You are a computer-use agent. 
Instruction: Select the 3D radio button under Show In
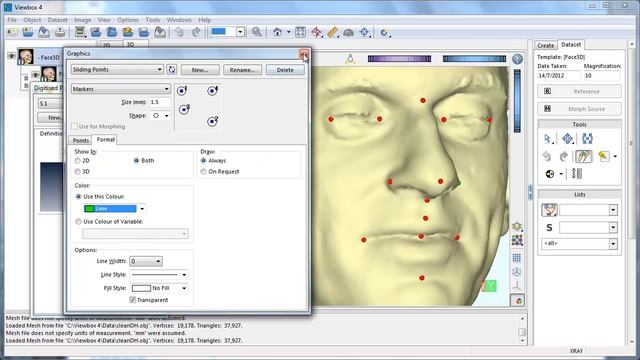(78, 172)
